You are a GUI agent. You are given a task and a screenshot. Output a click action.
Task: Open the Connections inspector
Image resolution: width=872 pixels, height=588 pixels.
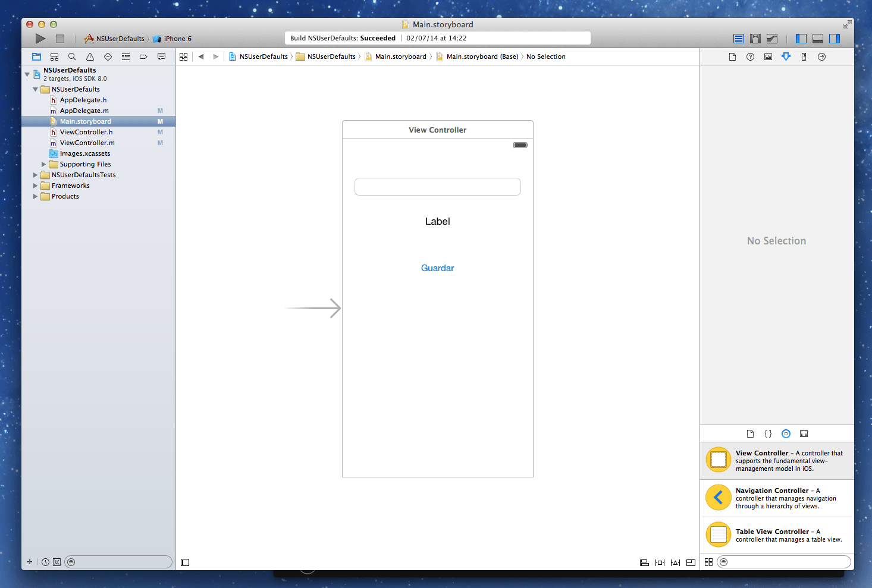(821, 57)
